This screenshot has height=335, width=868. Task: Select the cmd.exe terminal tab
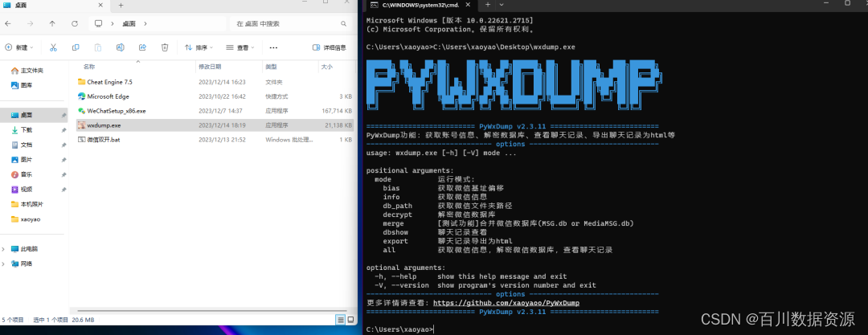[420, 5]
